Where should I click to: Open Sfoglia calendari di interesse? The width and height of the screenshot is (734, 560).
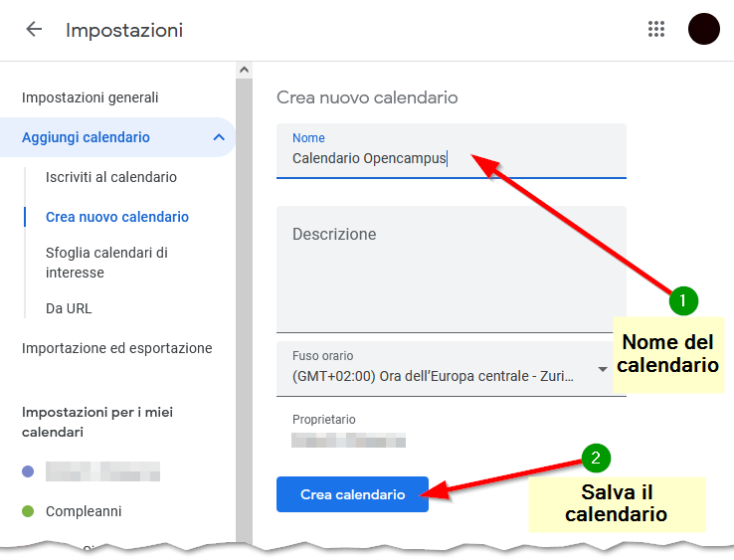pos(106,263)
